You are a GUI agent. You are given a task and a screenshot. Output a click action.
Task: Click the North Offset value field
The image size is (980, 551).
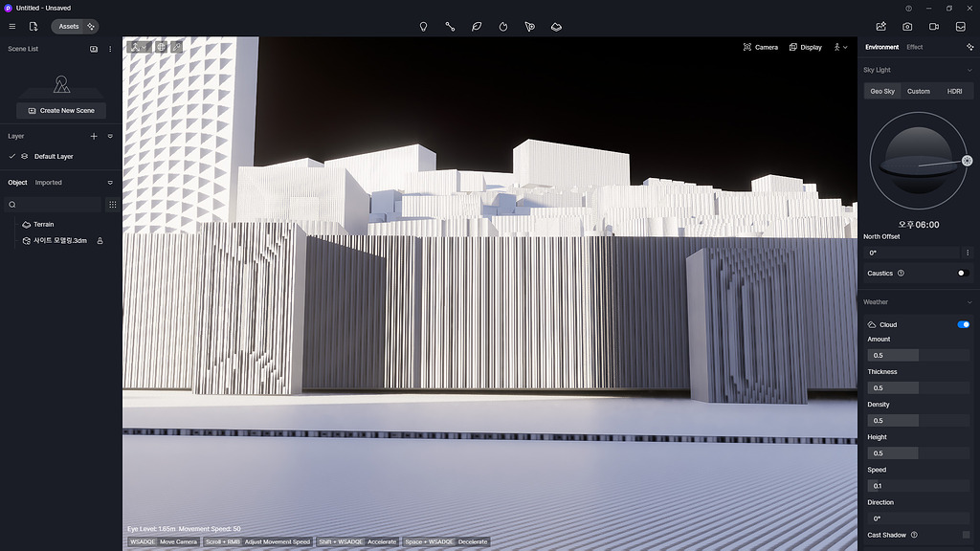click(x=912, y=253)
